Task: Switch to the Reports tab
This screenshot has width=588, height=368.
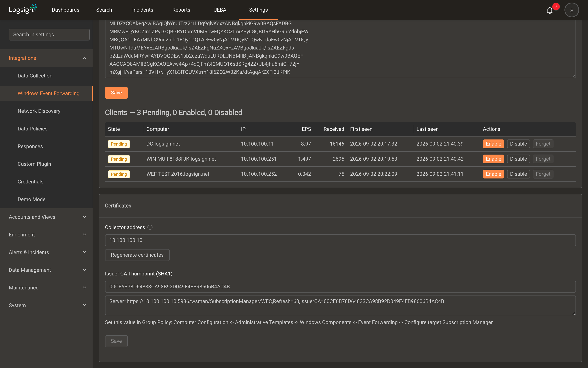Action: click(181, 10)
